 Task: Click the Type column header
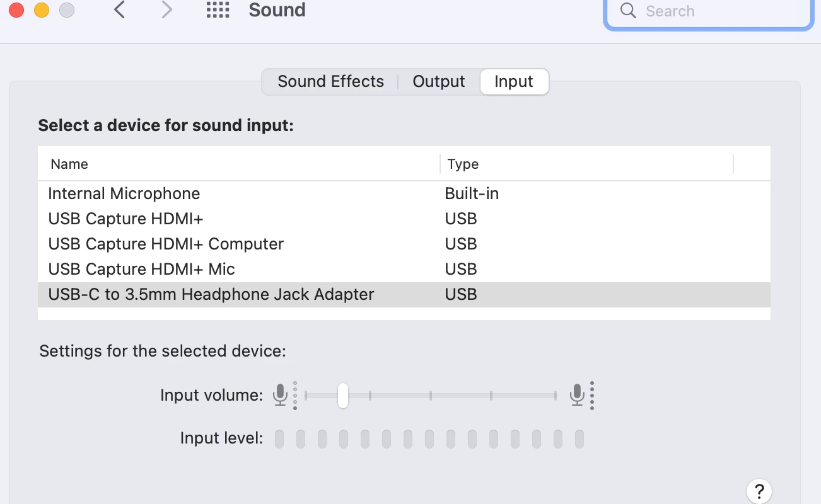coord(463,164)
